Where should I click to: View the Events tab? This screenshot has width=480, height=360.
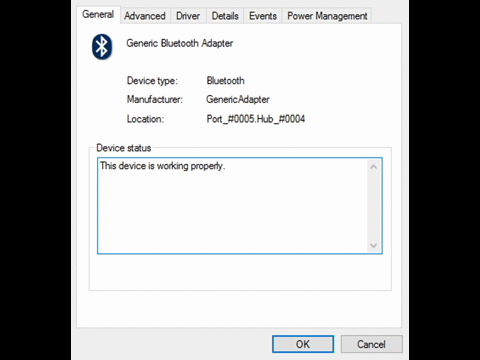263,16
